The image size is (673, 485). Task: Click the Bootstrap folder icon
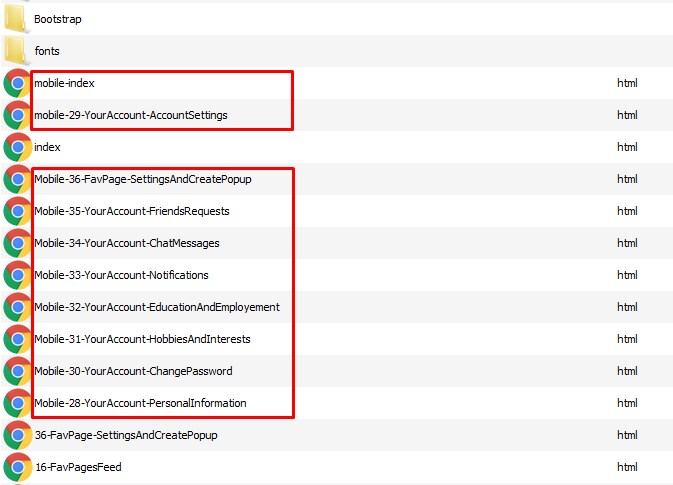point(17,19)
